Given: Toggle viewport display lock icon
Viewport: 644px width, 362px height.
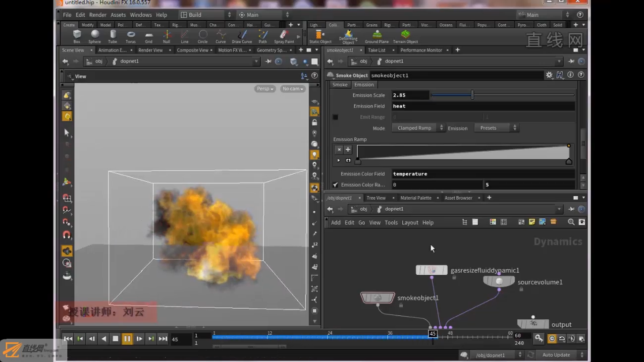Looking at the screenshot, I should (314, 122).
